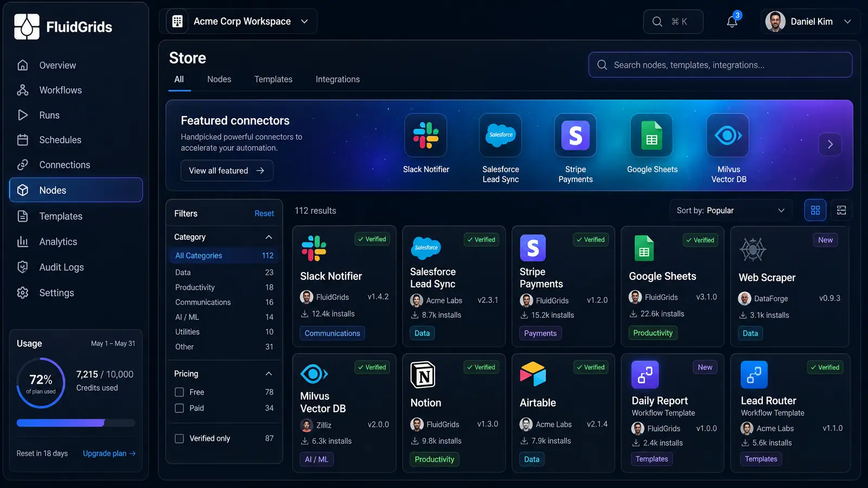The image size is (868, 488).
Task: Click the Verified badge on Lead Router
Action: [825, 368]
